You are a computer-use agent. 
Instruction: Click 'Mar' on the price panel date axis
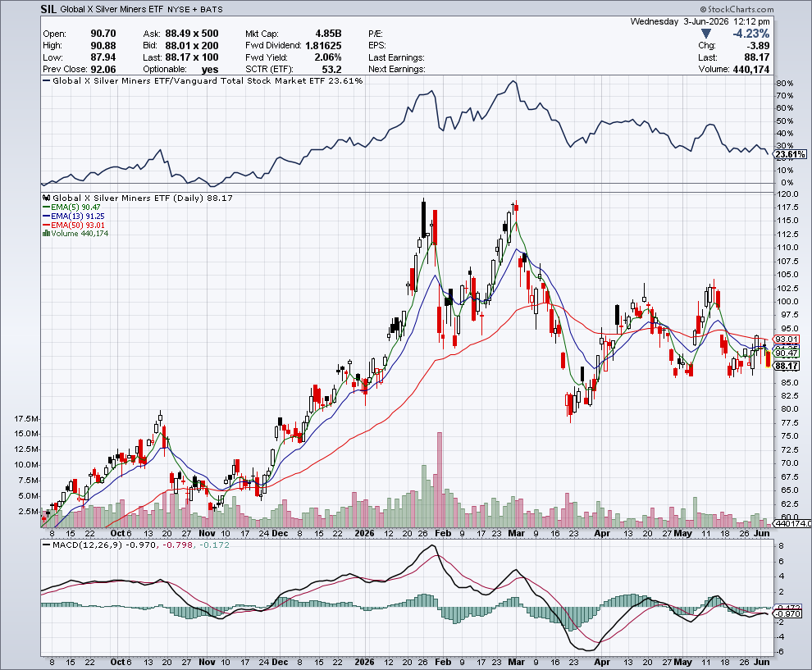click(517, 533)
